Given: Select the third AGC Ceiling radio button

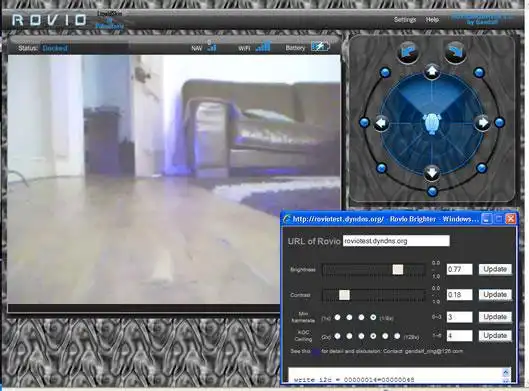Looking at the screenshot, I should click(x=361, y=336).
